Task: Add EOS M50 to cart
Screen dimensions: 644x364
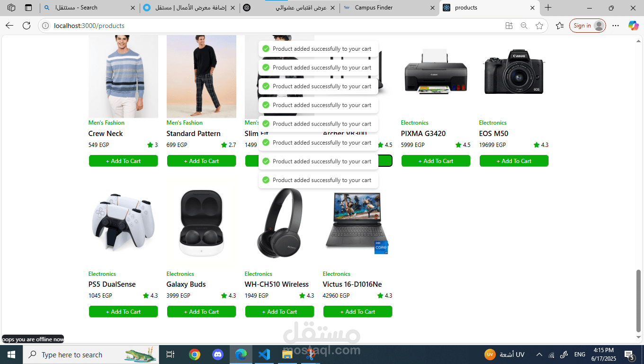Action: pos(514,161)
